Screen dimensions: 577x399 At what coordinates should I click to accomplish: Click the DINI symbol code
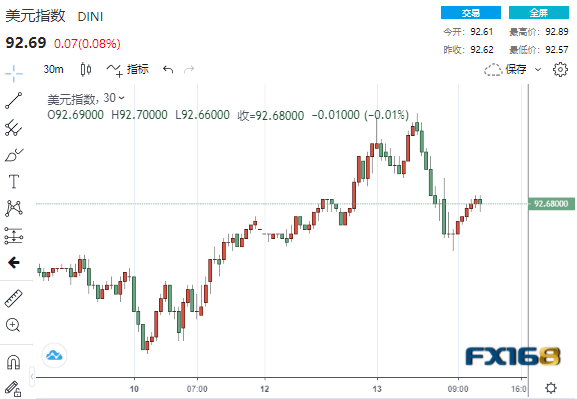[x=91, y=17]
